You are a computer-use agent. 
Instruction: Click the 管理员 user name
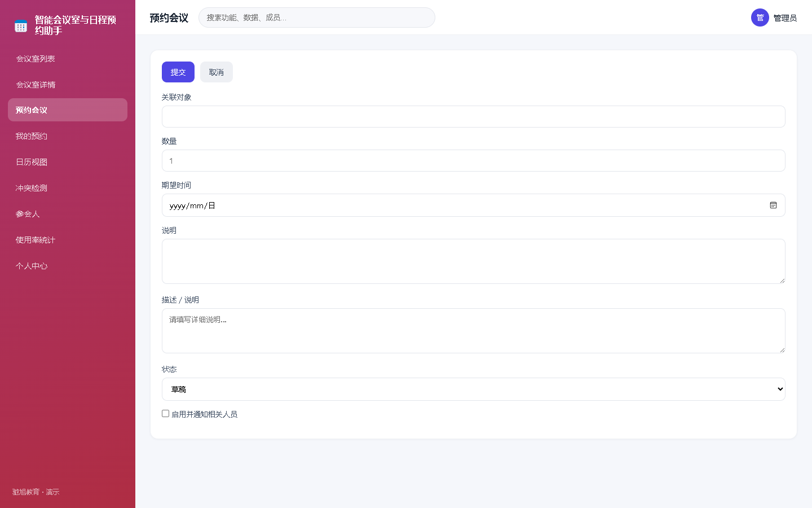(785, 18)
